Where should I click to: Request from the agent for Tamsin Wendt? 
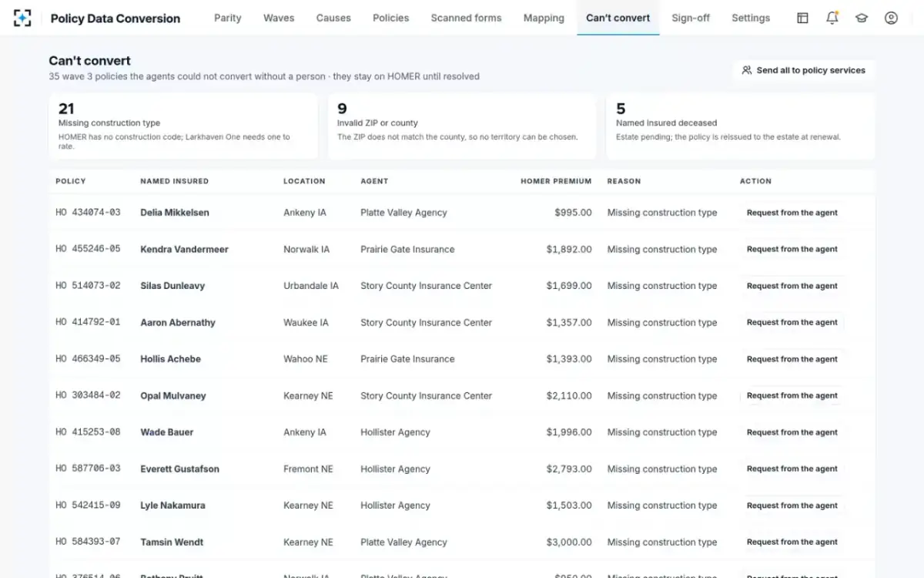(792, 542)
